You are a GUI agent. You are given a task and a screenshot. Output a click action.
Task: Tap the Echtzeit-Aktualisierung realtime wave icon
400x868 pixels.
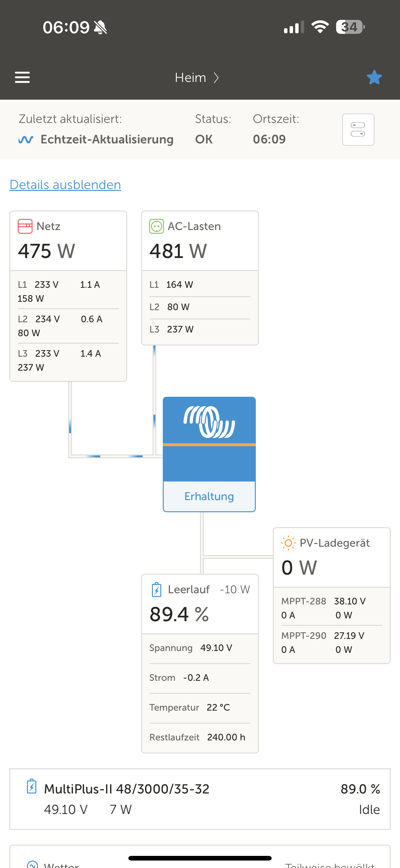coord(26,139)
